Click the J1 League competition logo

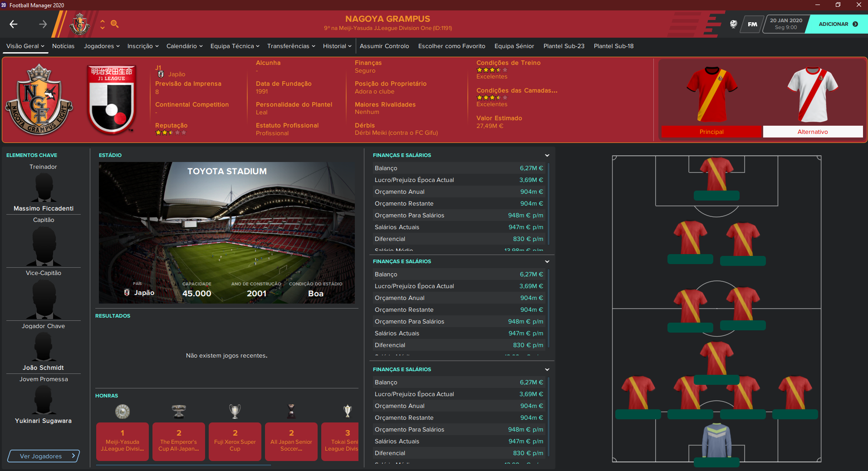pos(112,99)
